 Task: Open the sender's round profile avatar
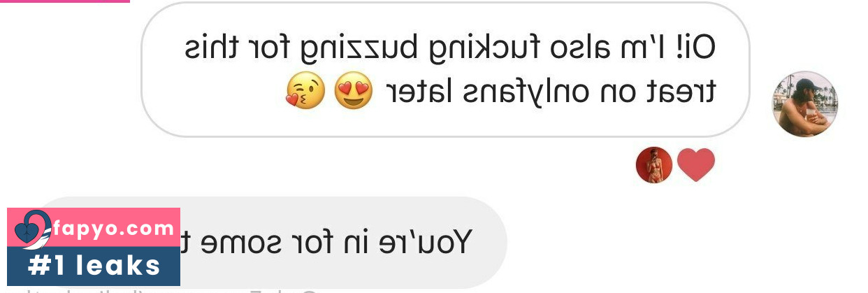[x=804, y=103]
